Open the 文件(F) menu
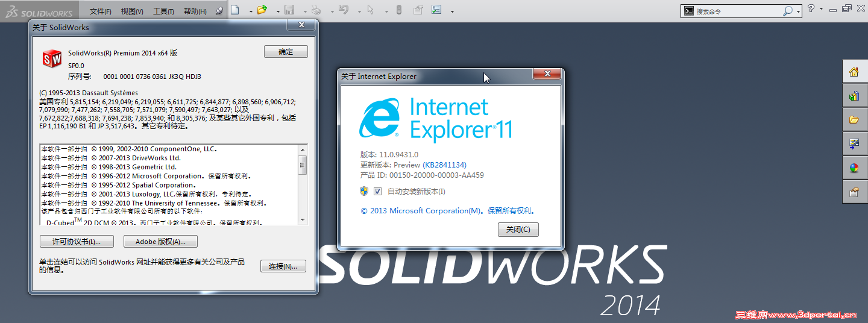The width and height of the screenshot is (868, 323). coord(100,11)
